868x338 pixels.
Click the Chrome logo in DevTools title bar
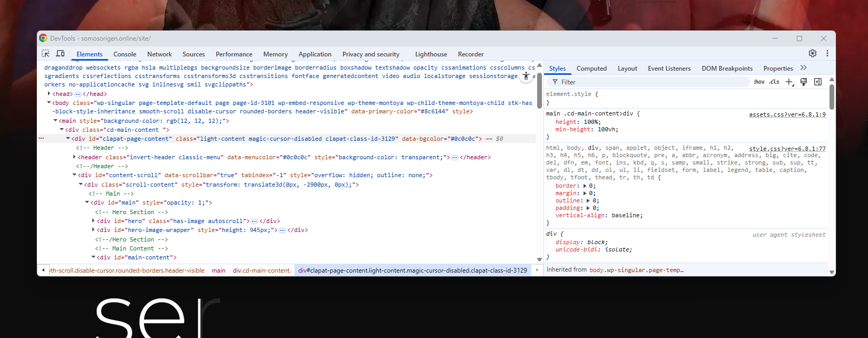43,38
